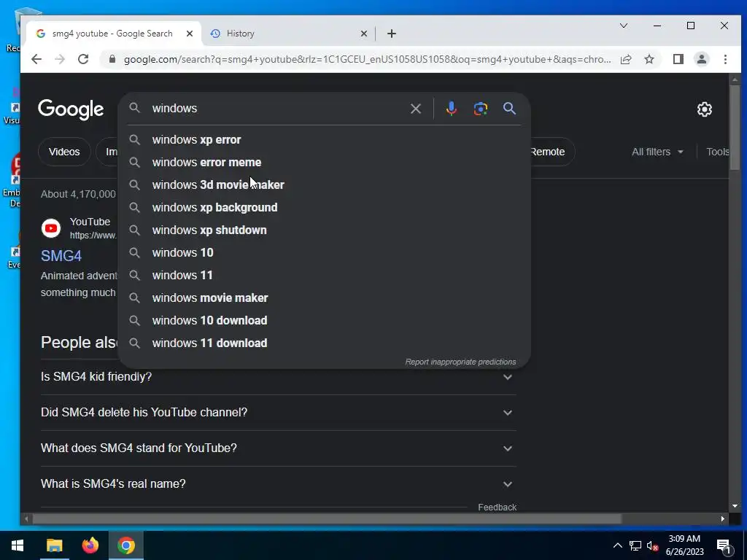747x560 pixels.
Task: Select the Videos filter chip
Action: click(x=64, y=152)
